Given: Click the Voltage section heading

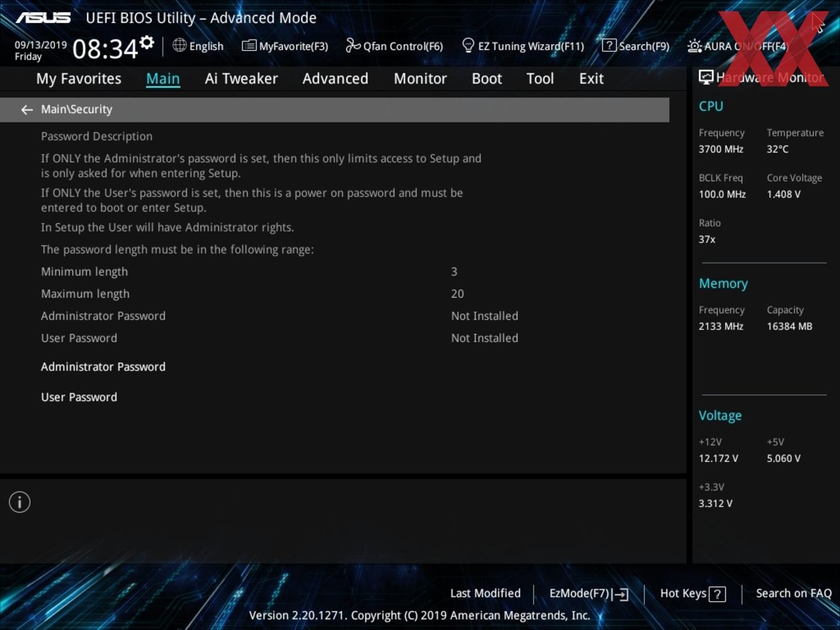Looking at the screenshot, I should [720, 416].
